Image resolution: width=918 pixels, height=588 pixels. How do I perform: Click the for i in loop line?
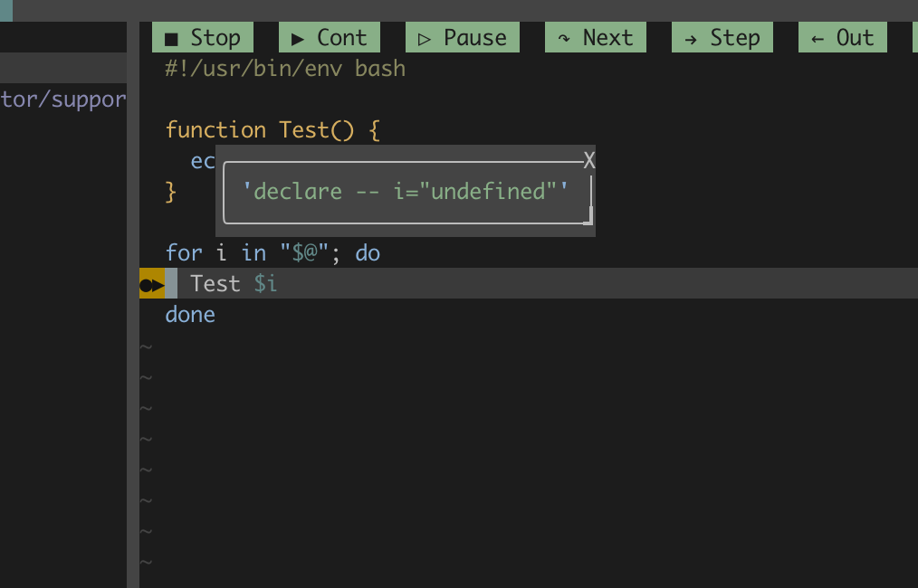click(272, 252)
